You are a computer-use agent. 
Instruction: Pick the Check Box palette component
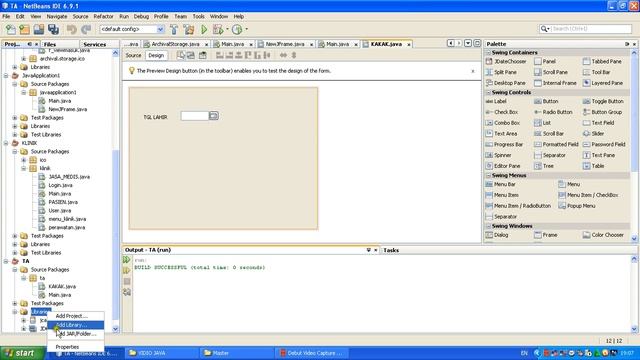tap(502, 112)
